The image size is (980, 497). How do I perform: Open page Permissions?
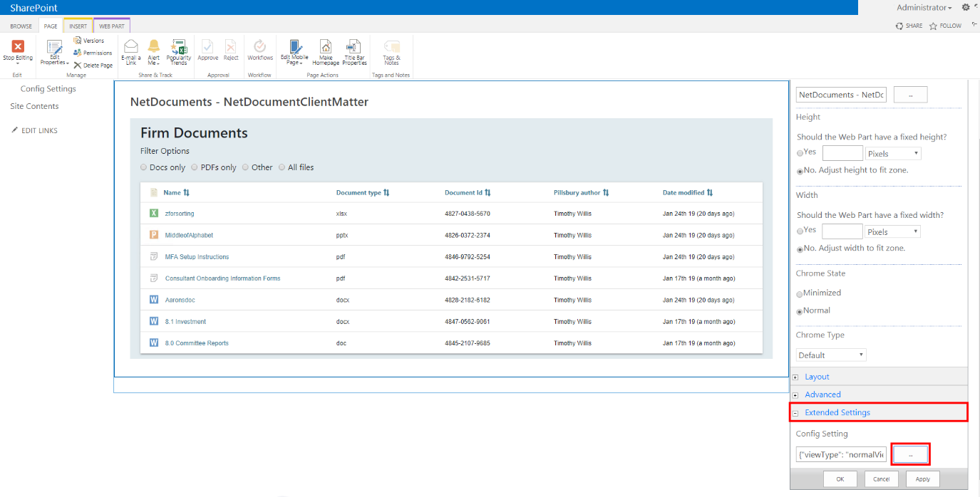(x=93, y=53)
